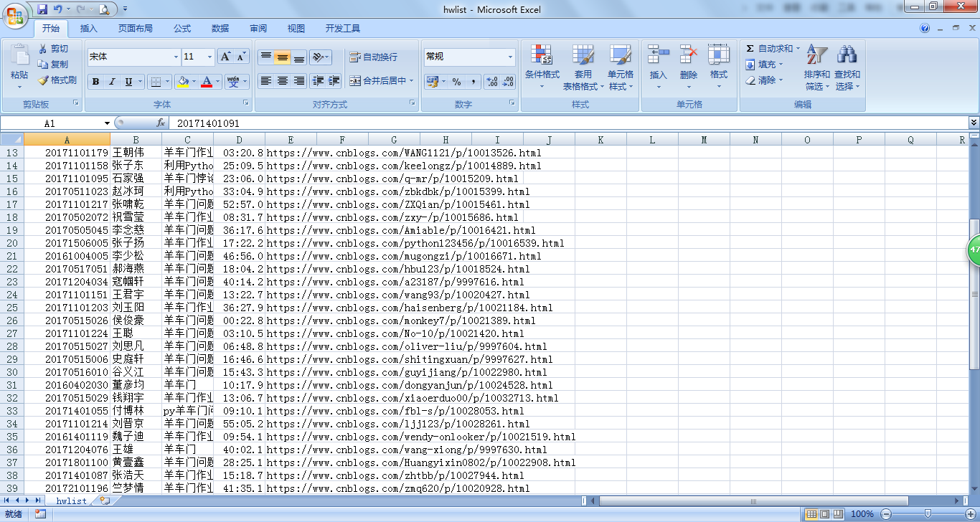Expand the formula bar
This screenshot has height=522, width=980.
coord(974,123)
